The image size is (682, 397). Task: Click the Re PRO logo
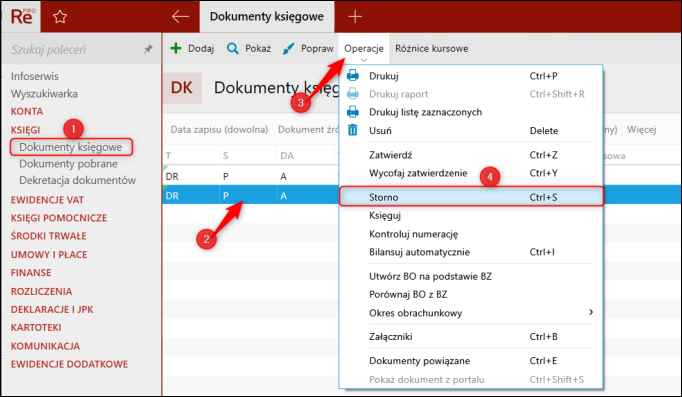pyautogui.click(x=21, y=17)
